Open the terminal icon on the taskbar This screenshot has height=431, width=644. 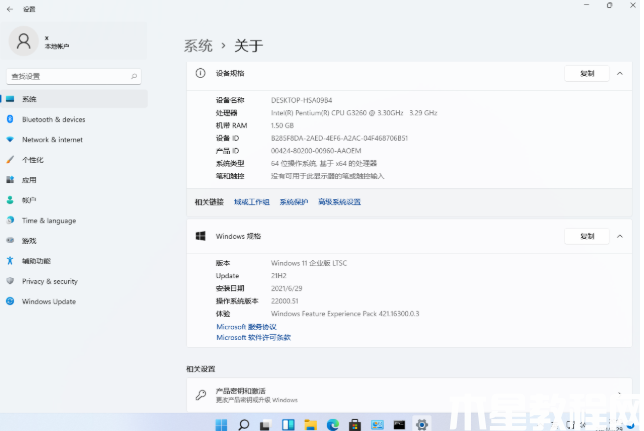(x=399, y=424)
